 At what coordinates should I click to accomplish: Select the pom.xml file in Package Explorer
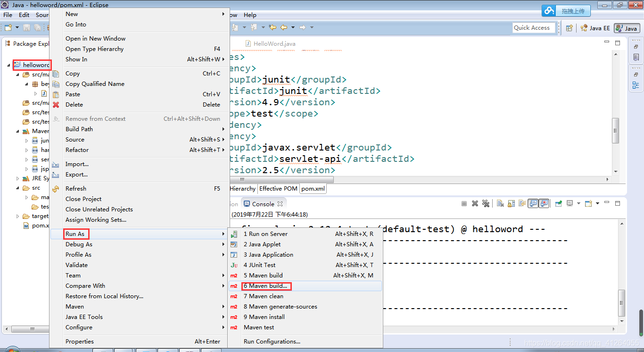tap(36, 226)
